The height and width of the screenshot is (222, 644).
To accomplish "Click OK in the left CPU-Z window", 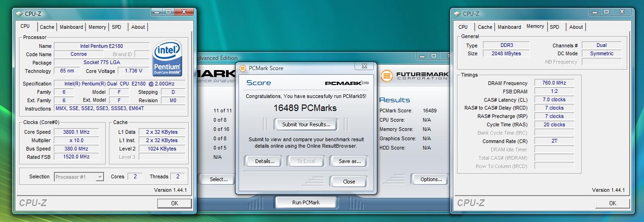I will coord(174,203).
